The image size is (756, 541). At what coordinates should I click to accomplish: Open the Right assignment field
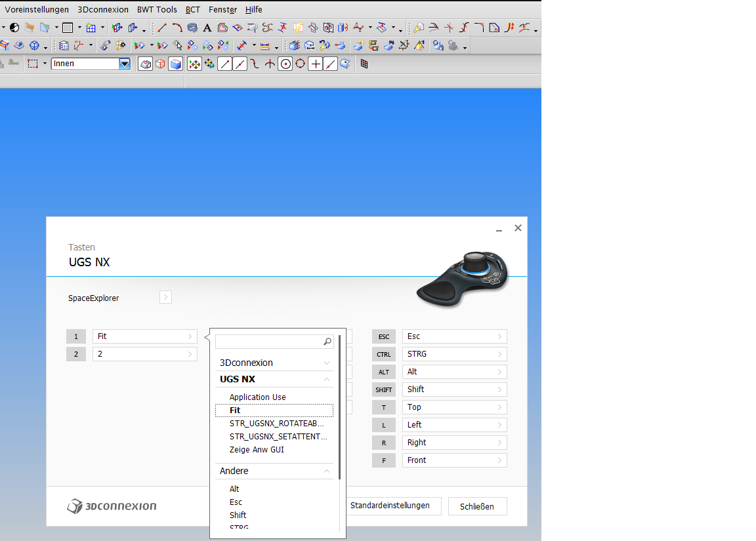(454, 442)
